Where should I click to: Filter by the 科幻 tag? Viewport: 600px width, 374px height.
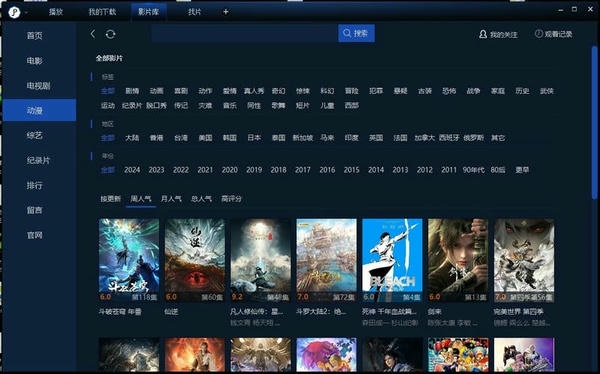(x=327, y=91)
